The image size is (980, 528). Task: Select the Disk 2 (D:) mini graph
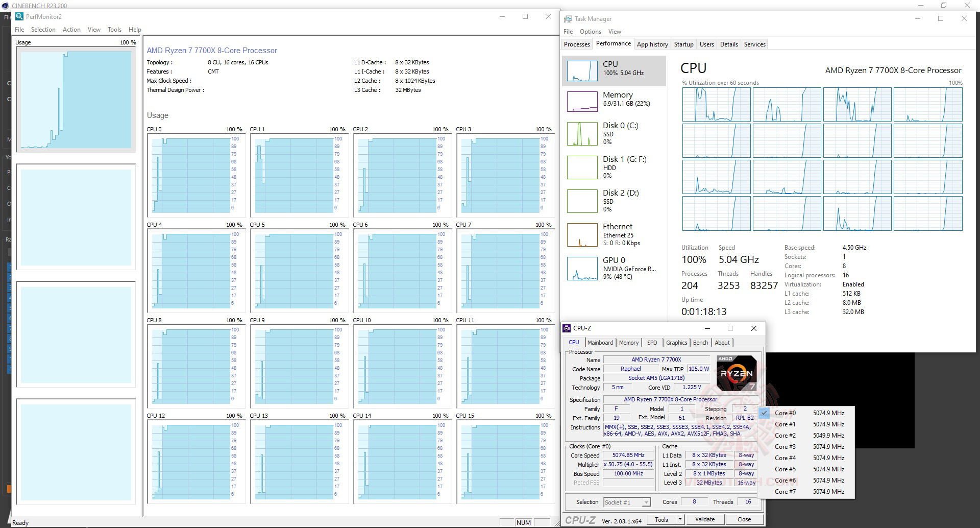582,201
